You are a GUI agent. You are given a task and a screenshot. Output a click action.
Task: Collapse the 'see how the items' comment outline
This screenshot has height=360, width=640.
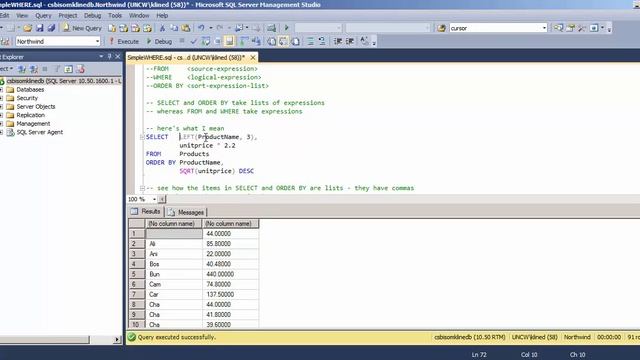pos(142,188)
